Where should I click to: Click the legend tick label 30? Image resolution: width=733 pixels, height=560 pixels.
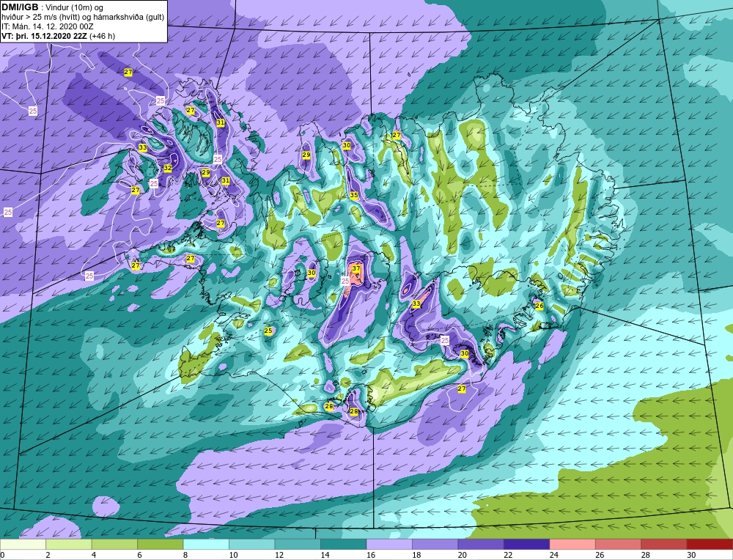pos(691,555)
